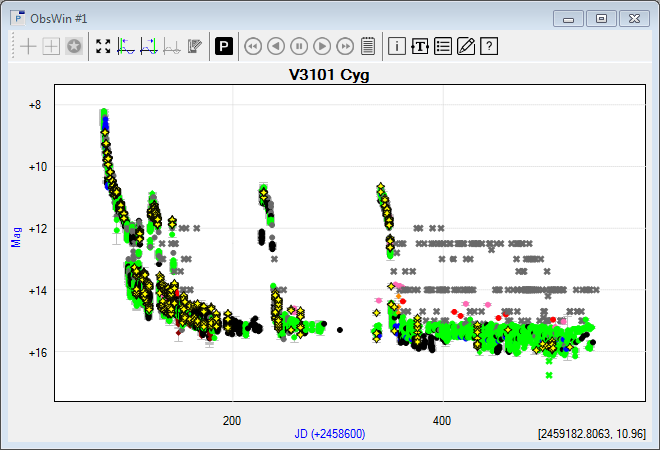Click the crosshair plus tool icon
The width and height of the screenshot is (660, 450).
click(x=28, y=46)
